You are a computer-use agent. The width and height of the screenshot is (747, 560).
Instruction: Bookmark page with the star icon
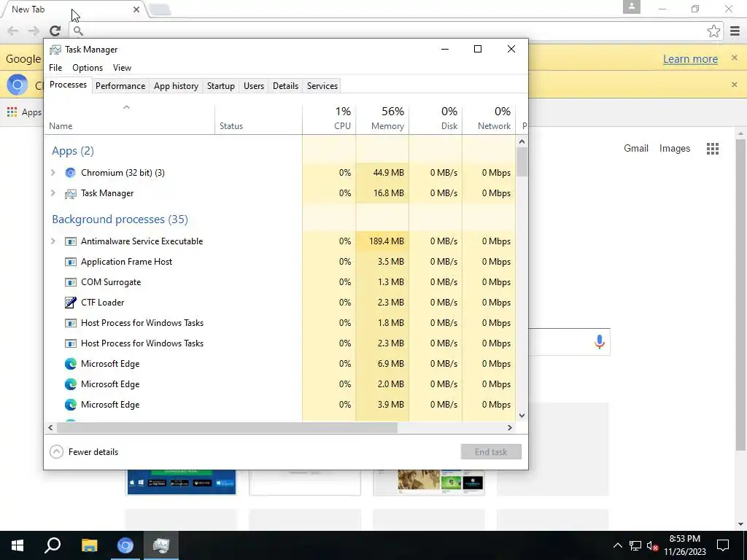[713, 31]
